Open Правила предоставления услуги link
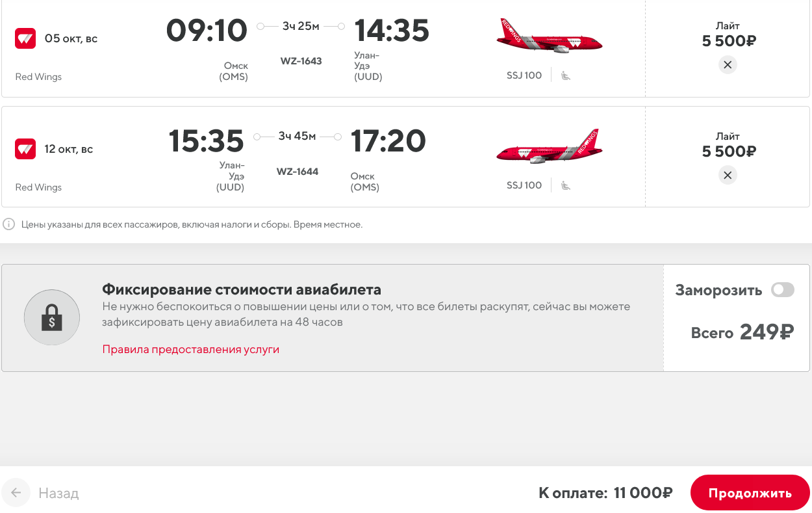Viewport: 812px width, 513px height. coord(190,349)
